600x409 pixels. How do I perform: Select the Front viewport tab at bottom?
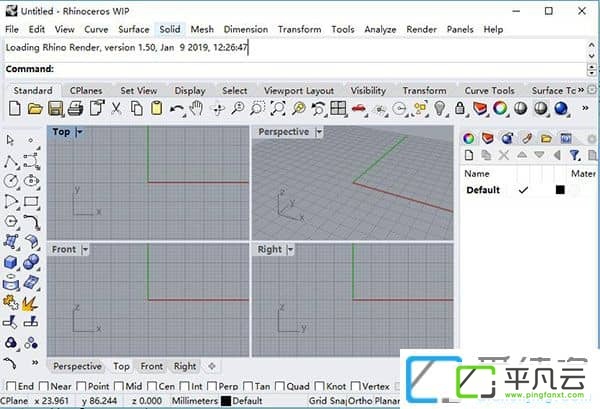[x=152, y=366]
